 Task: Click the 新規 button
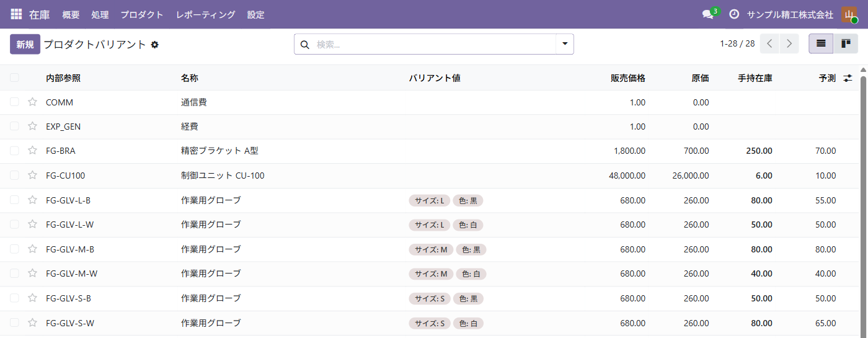click(25, 44)
